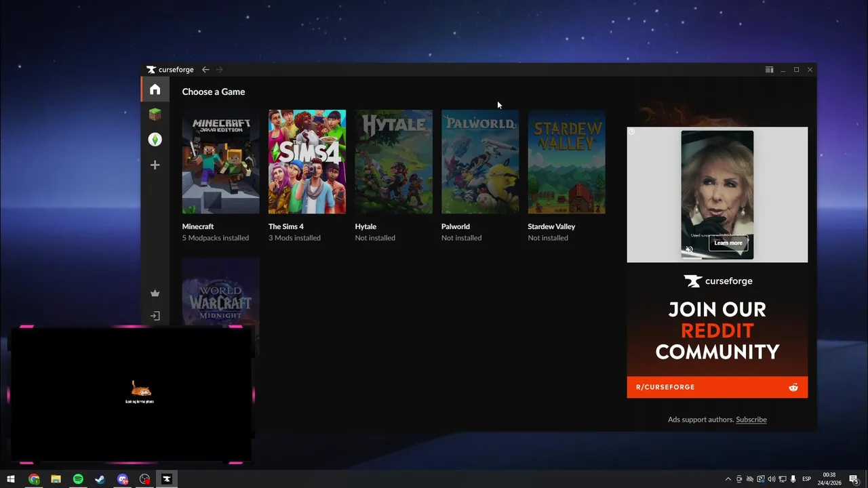This screenshot has height=488, width=868.
Task: Go forward with the right arrow
Action: pos(219,70)
